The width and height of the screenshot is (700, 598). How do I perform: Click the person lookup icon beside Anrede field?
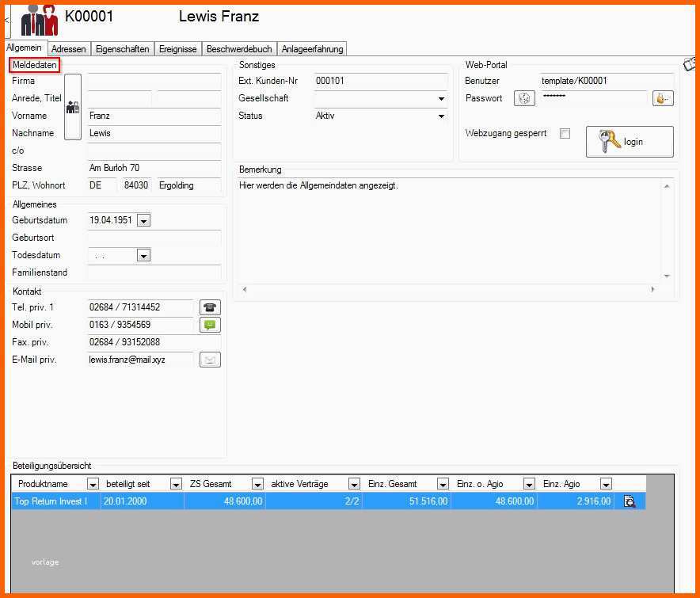click(x=73, y=107)
